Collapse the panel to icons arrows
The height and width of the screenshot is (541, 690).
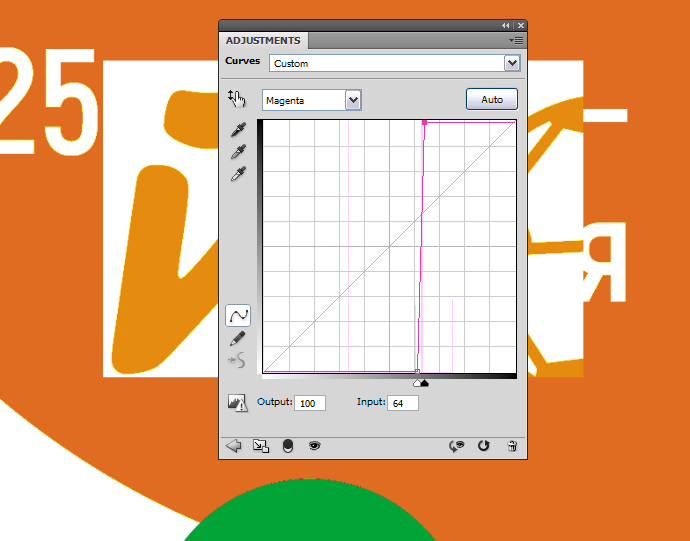click(506, 26)
